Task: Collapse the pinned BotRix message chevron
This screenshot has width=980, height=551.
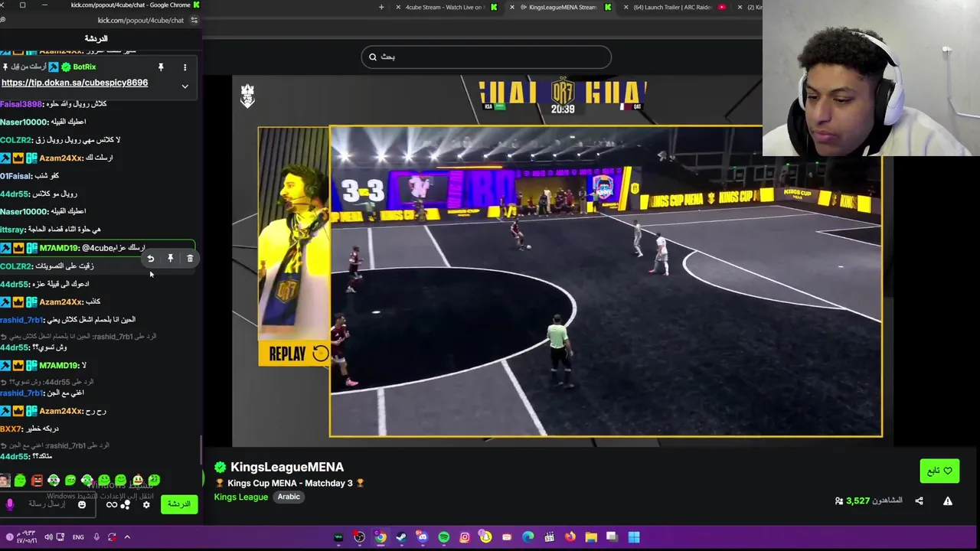Action: [185, 86]
